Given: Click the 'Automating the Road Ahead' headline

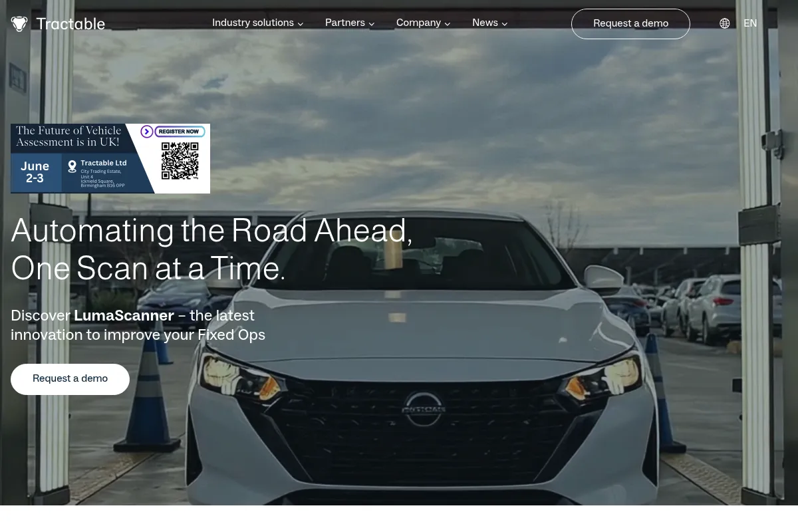Looking at the screenshot, I should coord(211,231).
